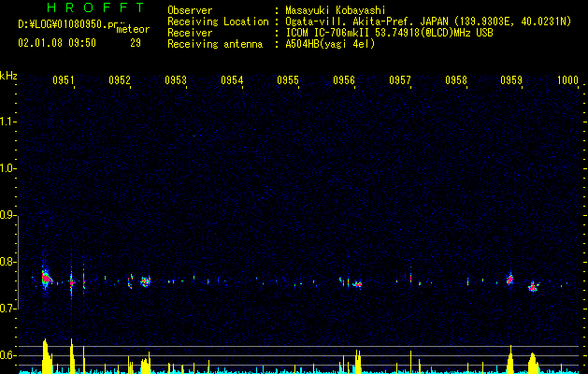Click the 0.8 kHz axis label
The image size is (588, 374).
(7, 262)
